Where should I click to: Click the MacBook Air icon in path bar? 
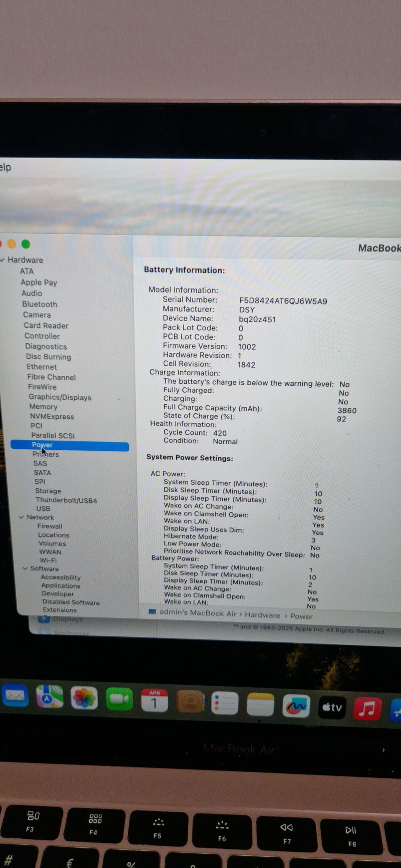[x=152, y=612]
